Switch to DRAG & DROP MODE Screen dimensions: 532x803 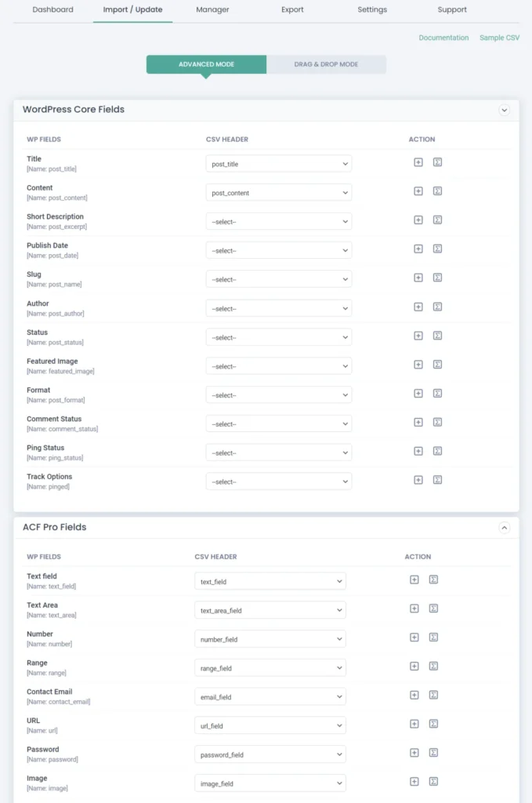click(x=327, y=64)
